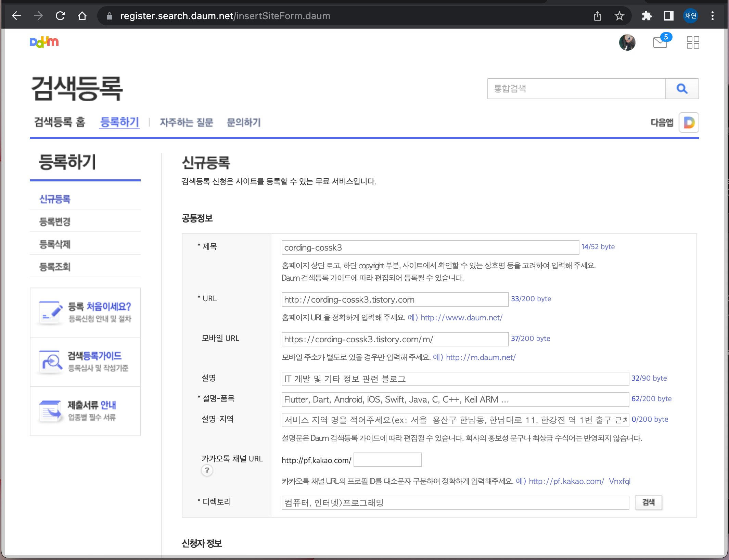Select 등록변경 in sidebar
Screen dimensions: 729x560
click(x=55, y=222)
